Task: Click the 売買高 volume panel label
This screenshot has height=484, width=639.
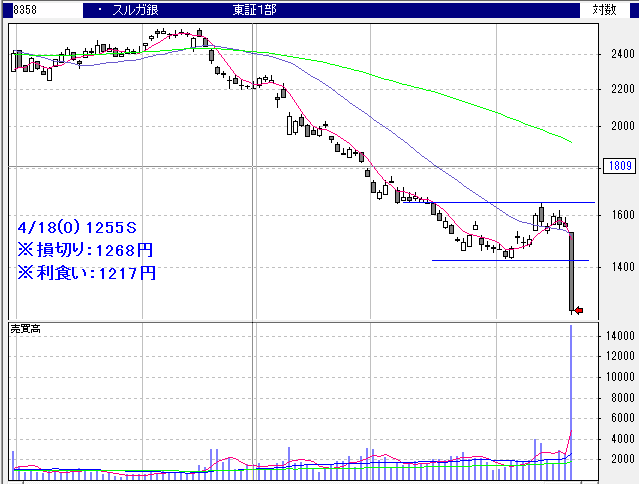Action: [23, 328]
